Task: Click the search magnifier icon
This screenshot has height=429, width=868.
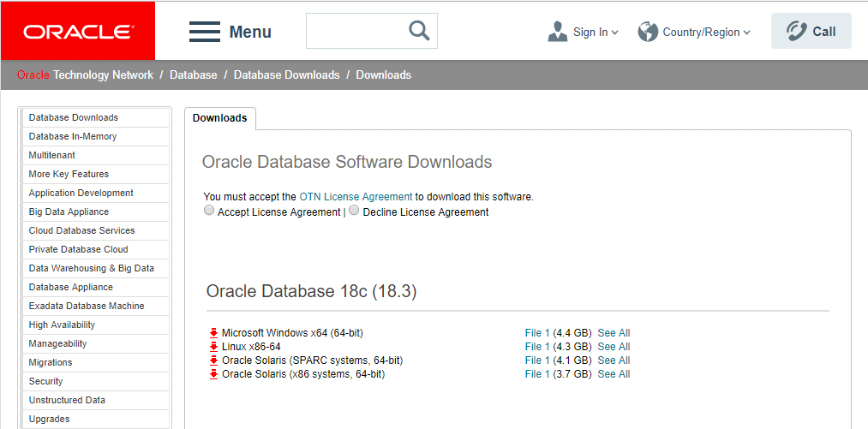Action: click(x=418, y=31)
